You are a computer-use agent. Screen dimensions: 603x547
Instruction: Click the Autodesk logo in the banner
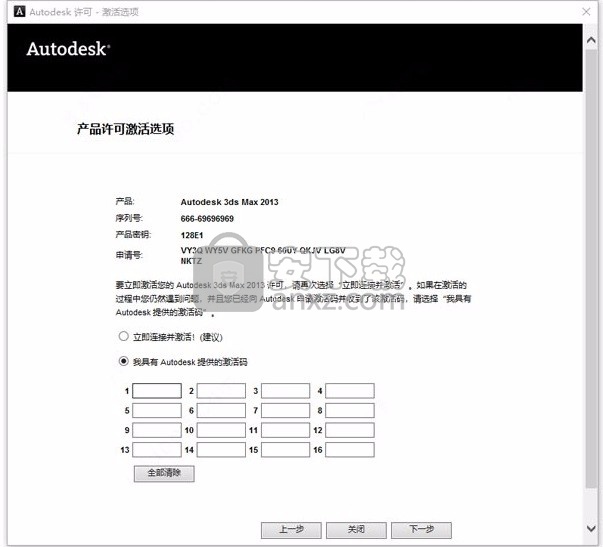click(68, 49)
